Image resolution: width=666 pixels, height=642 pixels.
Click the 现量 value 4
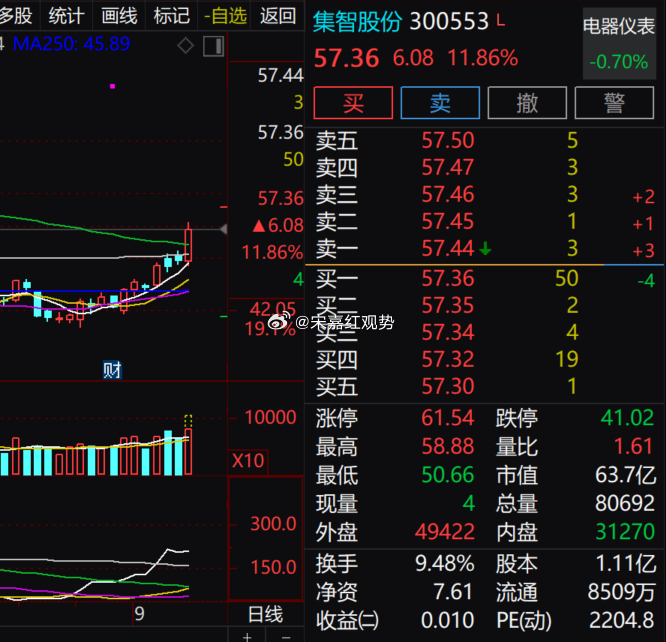pos(468,503)
